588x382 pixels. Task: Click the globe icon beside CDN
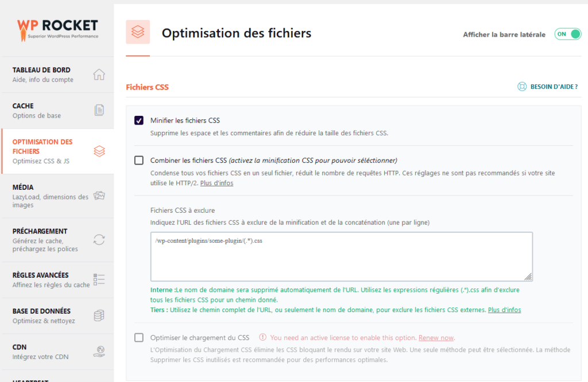(x=99, y=351)
